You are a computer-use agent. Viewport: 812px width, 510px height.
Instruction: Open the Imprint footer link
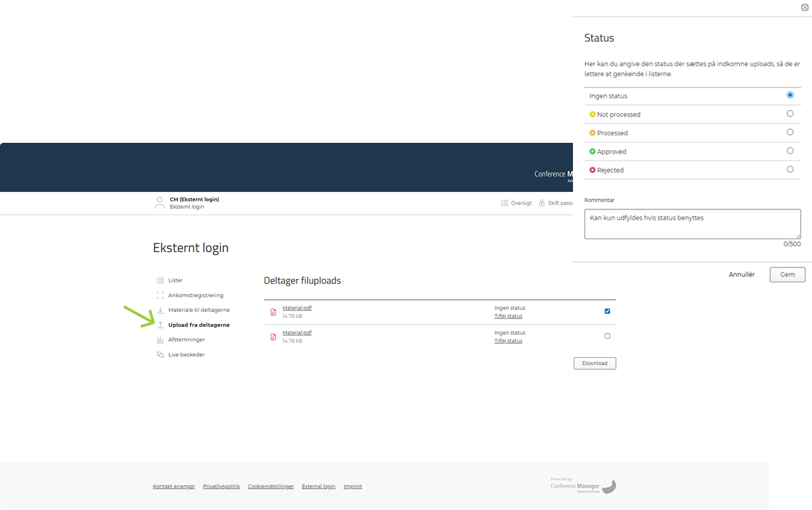coord(353,486)
